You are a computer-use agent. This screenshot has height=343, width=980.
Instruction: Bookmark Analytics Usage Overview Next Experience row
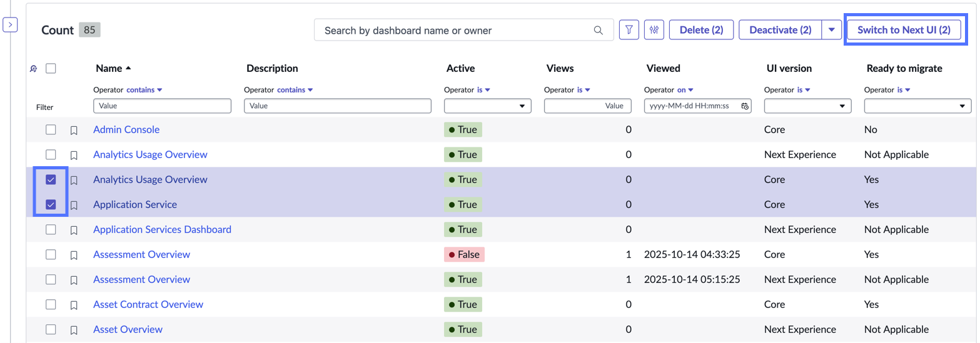(74, 155)
